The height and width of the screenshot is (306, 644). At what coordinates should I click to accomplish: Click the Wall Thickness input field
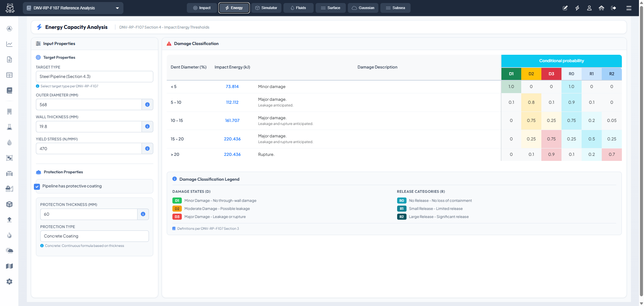[89, 127]
